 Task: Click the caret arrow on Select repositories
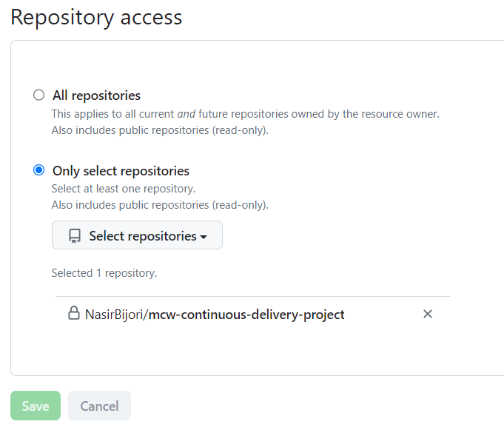pyautogui.click(x=204, y=237)
